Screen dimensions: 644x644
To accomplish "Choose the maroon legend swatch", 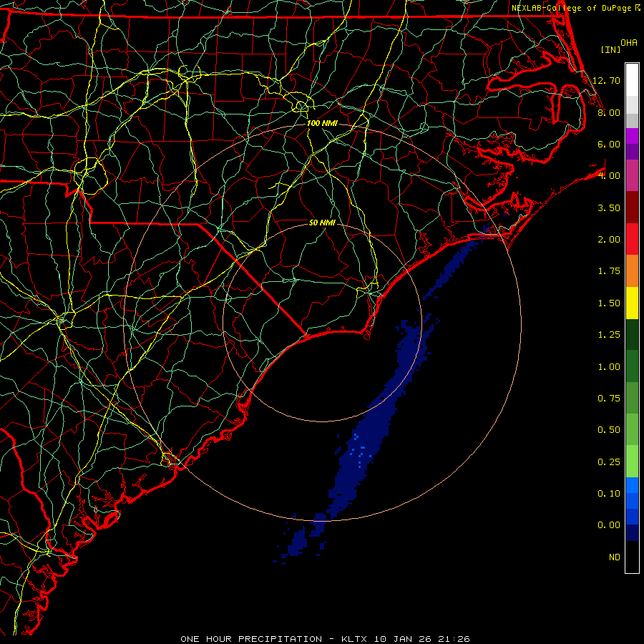I will [632, 208].
